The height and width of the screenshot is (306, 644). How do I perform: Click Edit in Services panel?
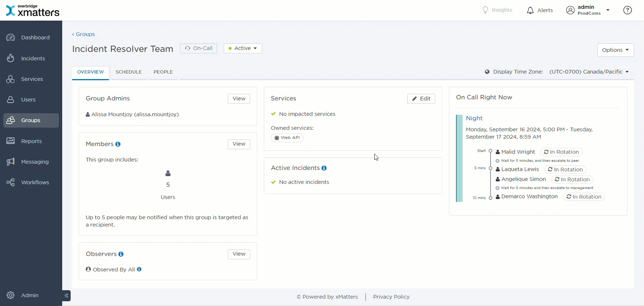[x=421, y=99]
